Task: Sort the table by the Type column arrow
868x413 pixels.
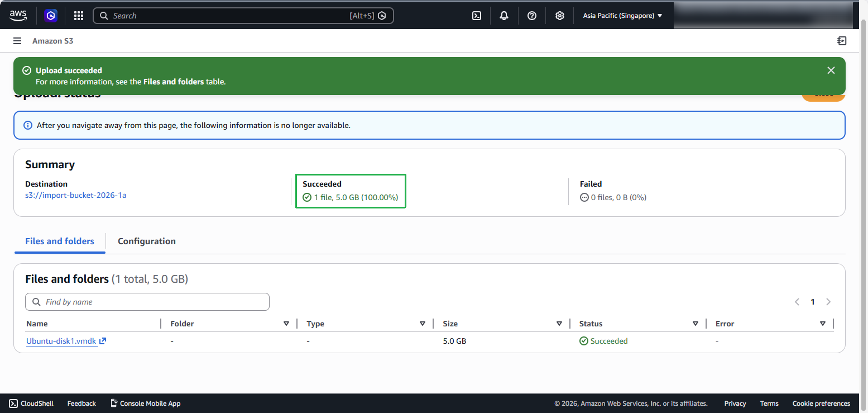Action: tap(423, 324)
